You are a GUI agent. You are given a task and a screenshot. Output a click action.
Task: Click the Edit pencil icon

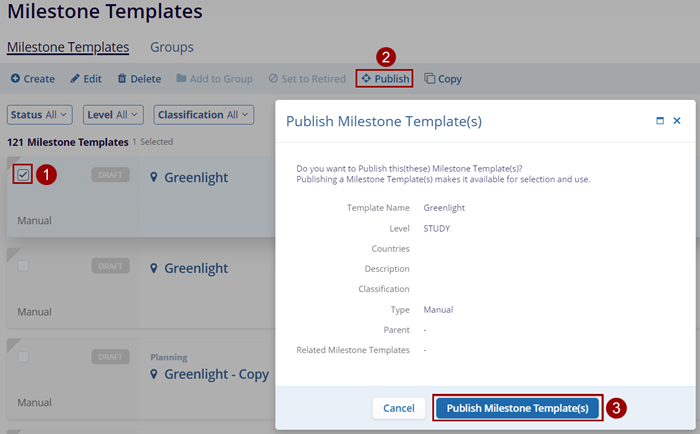pyautogui.click(x=75, y=79)
